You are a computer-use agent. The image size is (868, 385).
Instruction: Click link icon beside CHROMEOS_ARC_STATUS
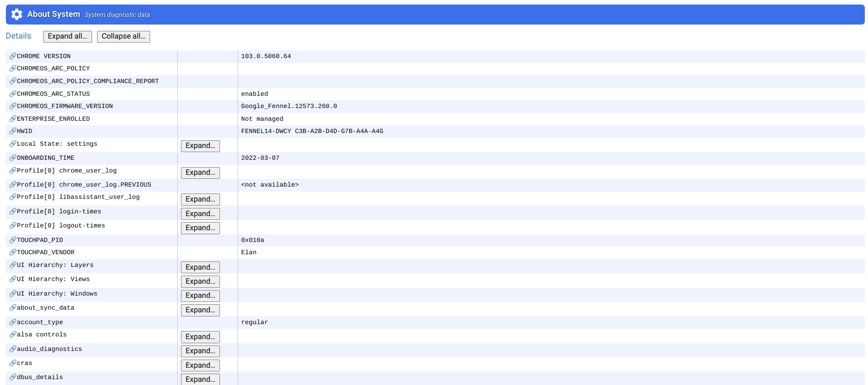pyautogui.click(x=13, y=94)
